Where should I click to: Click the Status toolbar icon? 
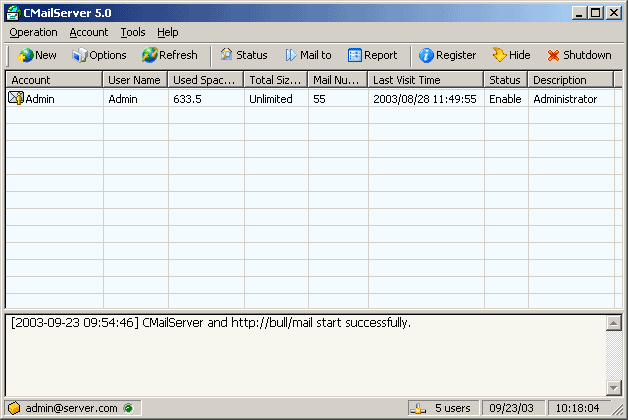point(226,54)
